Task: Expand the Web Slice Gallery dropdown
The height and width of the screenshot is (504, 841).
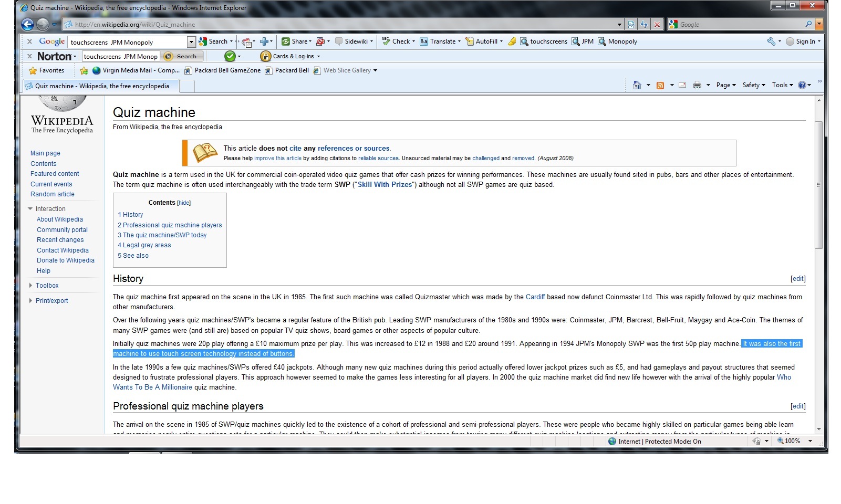Action: tap(375, 70)
